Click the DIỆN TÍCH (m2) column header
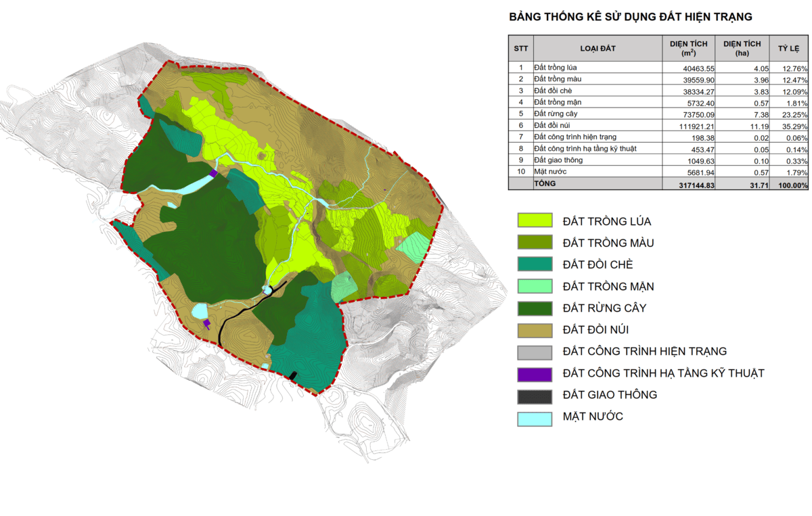The width and height of the screenshot is (812, 516). 689,48
